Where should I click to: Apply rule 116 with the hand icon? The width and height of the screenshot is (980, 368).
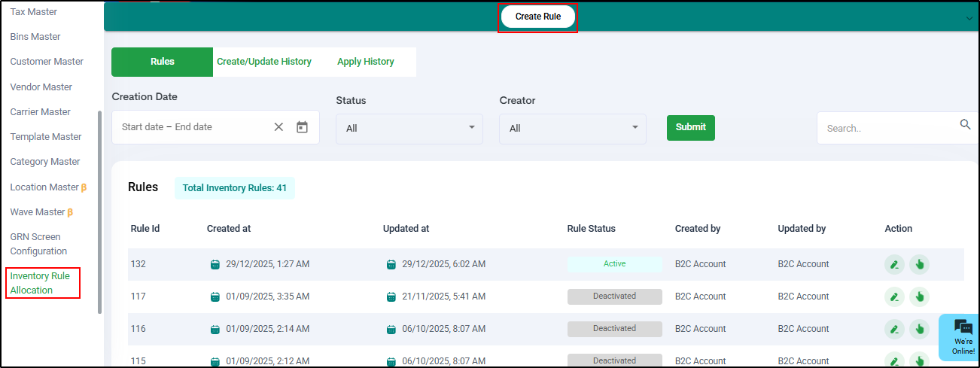point(919,329)
